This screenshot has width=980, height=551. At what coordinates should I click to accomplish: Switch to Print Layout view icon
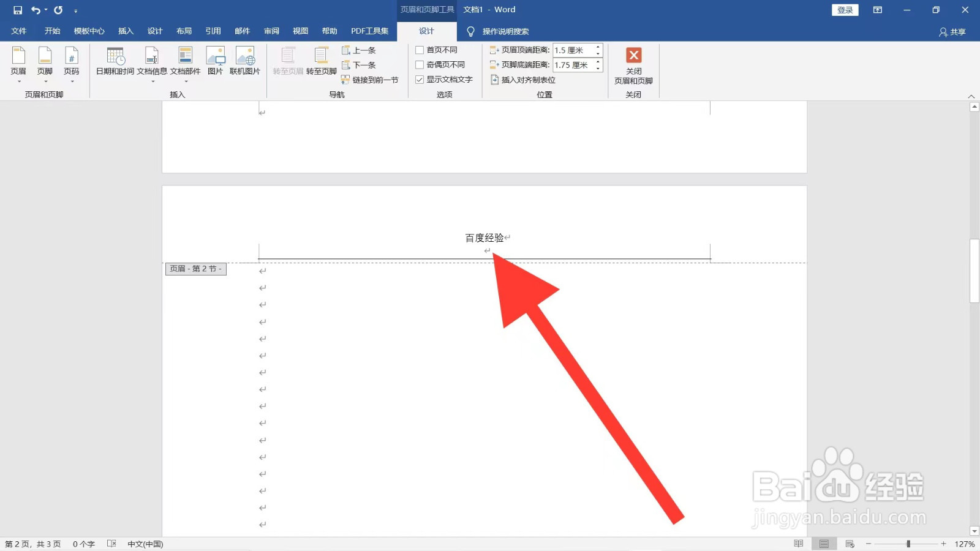824,544
